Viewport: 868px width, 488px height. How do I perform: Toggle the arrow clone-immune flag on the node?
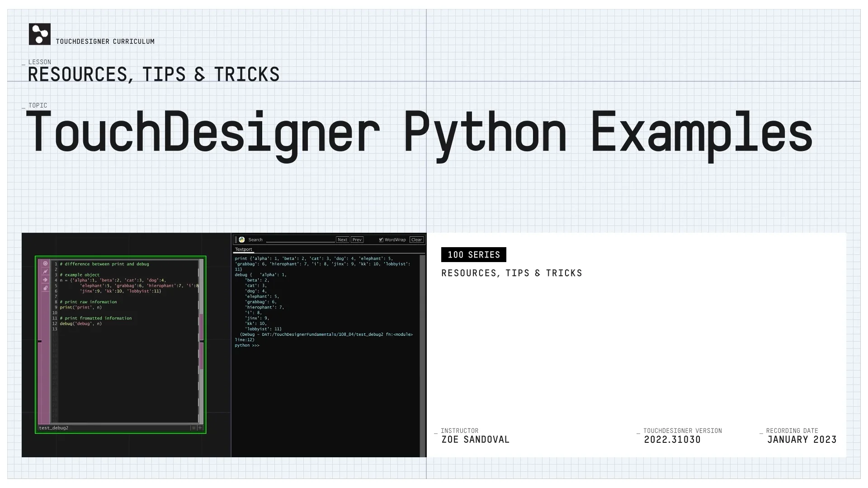click(x=45, y=280)
